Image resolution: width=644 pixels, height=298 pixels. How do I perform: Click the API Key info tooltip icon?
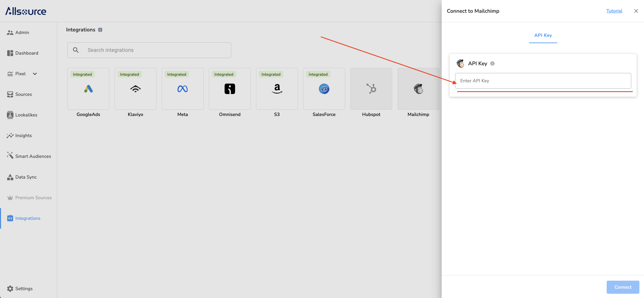click(x=492, y=63)
